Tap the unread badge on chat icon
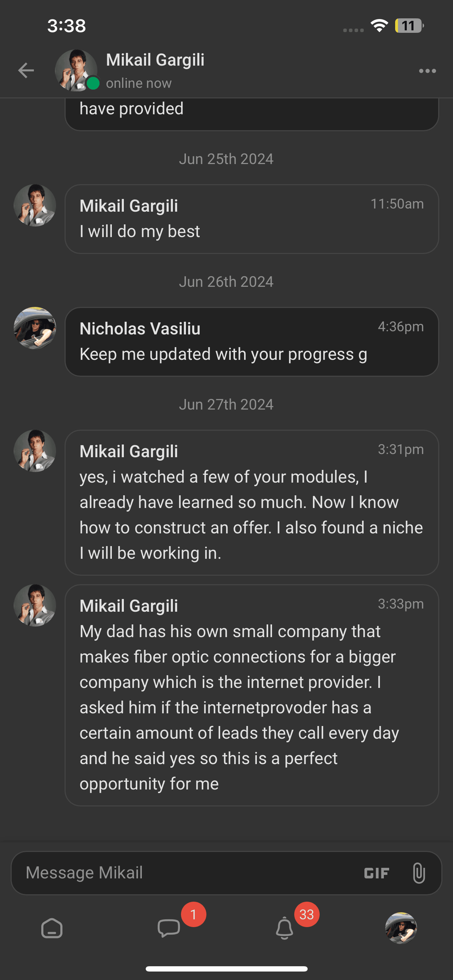The height and width of the screenshot is (980, 453). [194, 915]
